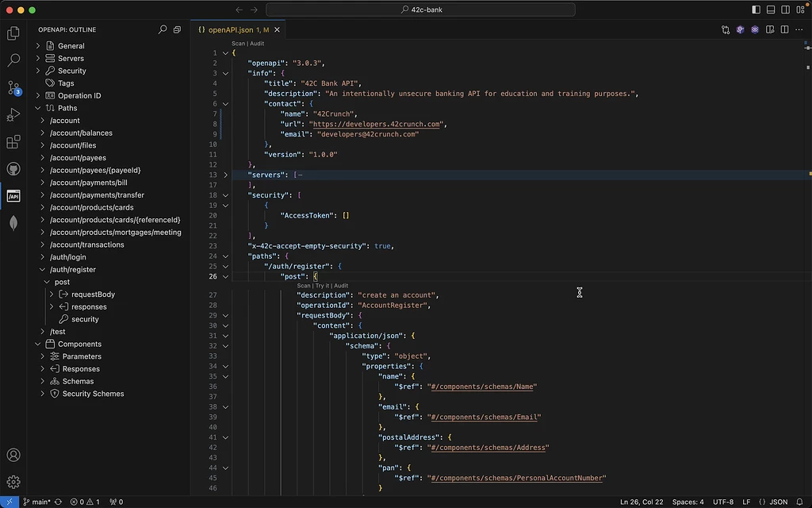
Task: Open the editor more actions ellipsis menu
Action: point(799,29)
